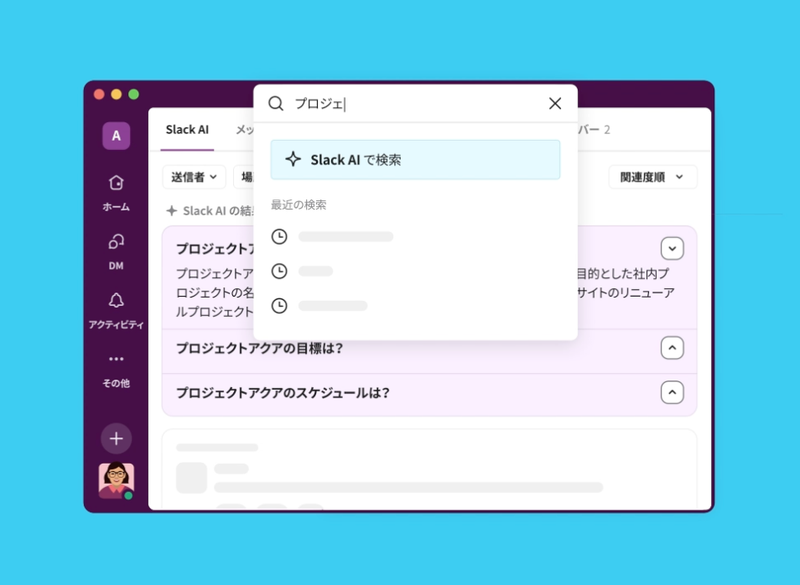Select the workspace A icon
This screenshot has height=585, width=800.
(115, 136)
